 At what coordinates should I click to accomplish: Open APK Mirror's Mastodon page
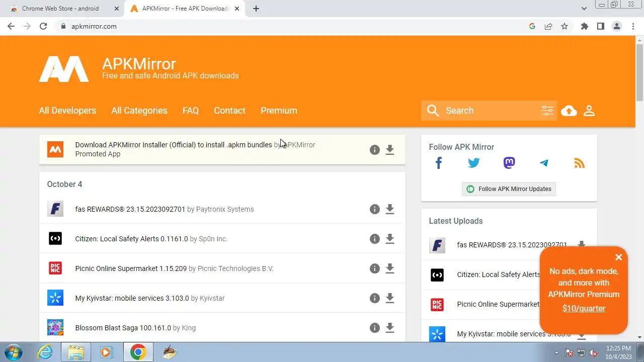point(509,163)
